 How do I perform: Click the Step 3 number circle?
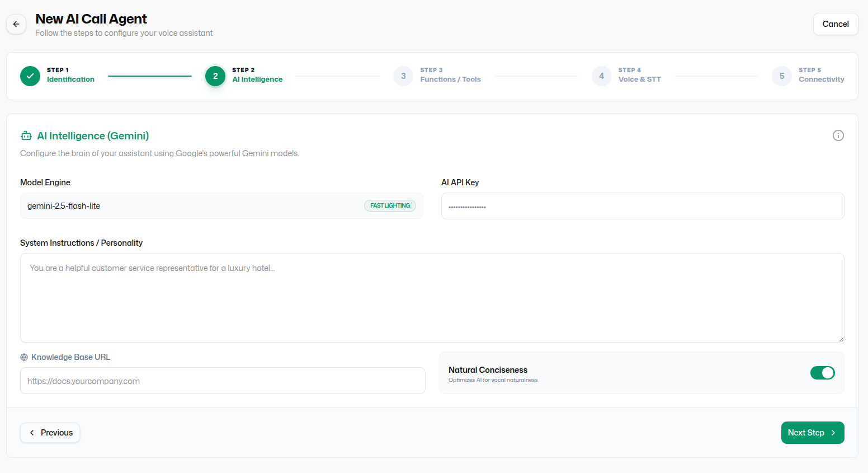click(x=403, y=76)
